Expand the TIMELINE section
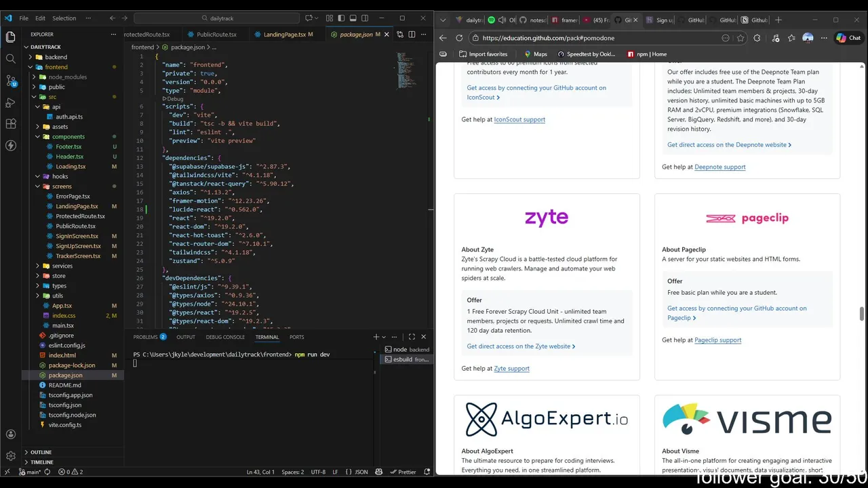Image resolution: width=868 pixels, height=488 pixels. click(42, 462)
